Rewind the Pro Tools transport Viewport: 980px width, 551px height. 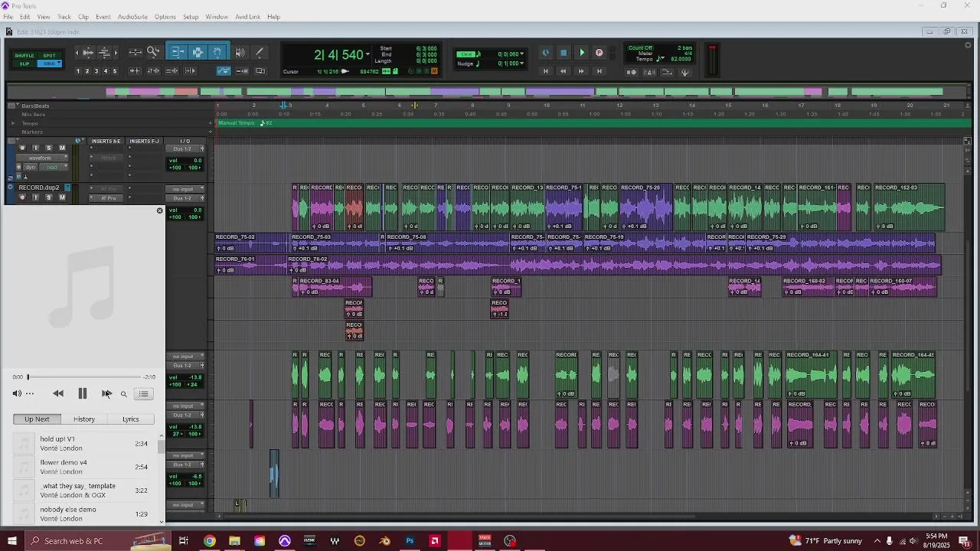point(563,71)
